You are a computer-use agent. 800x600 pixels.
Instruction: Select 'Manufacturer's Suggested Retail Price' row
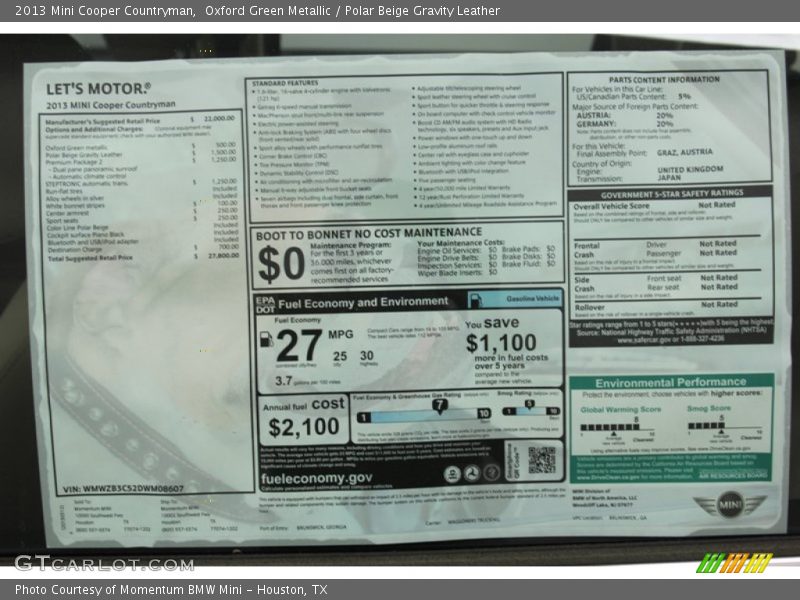[140, 120]
